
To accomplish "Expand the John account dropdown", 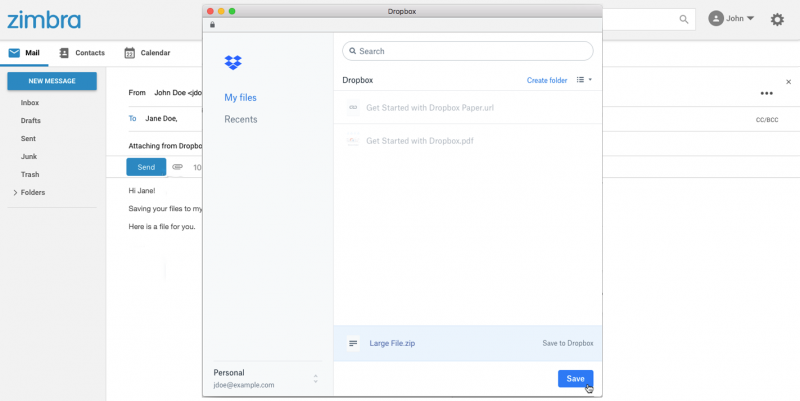I will 750,18.
